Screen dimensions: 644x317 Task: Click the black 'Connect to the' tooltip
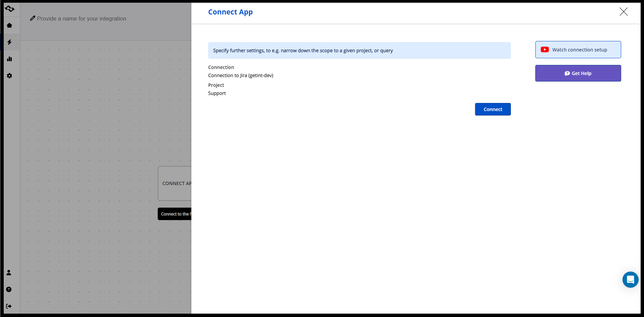point(175,214)
